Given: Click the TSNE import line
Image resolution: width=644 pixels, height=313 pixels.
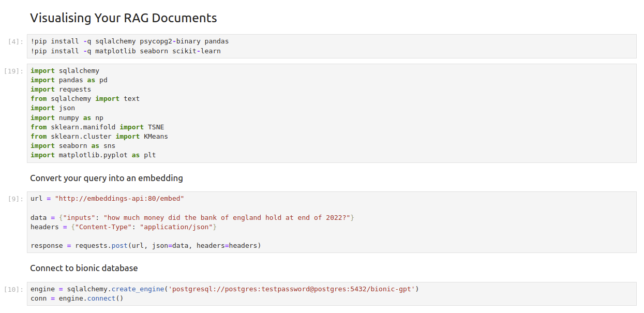Looking at the screenshot, I should (97, 127).
